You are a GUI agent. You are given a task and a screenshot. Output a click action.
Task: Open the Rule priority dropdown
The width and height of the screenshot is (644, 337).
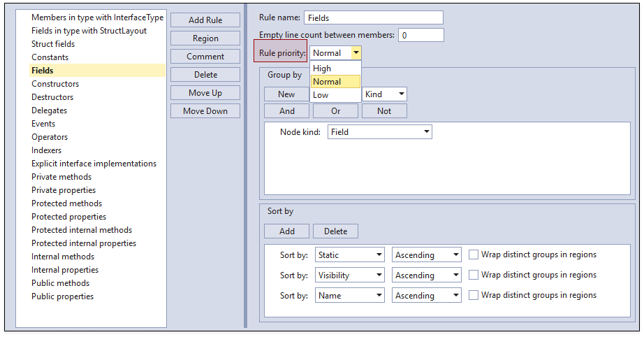pos(356,53)
